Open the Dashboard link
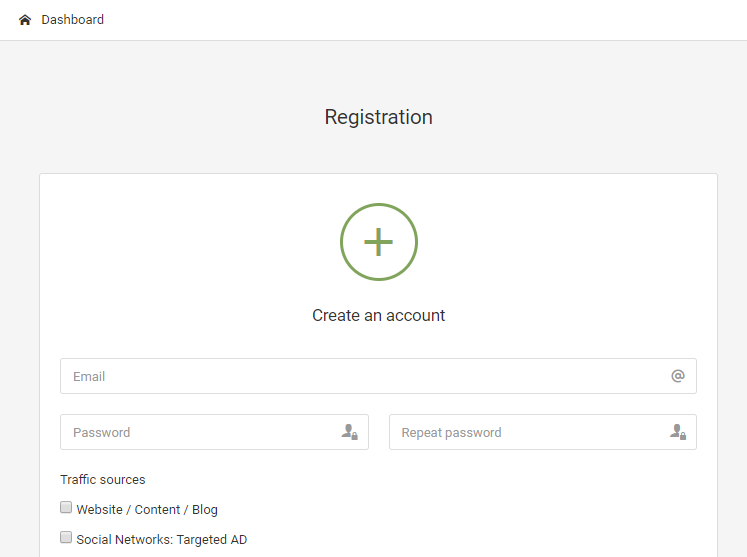Screen dimensions: 747x557 pyautogui.click(x=72, y=20)
